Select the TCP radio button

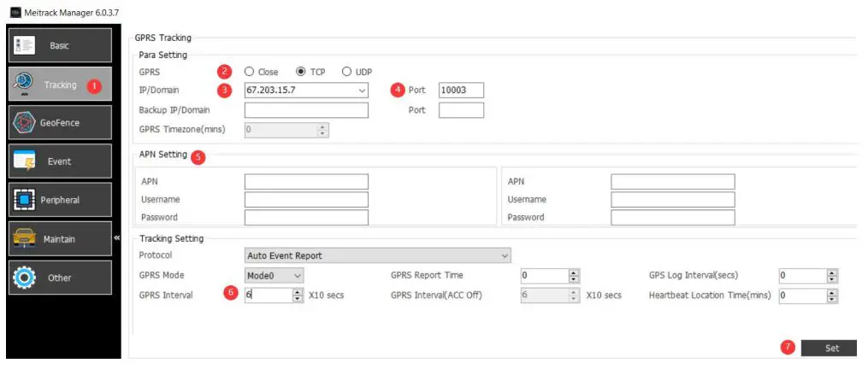300,72
